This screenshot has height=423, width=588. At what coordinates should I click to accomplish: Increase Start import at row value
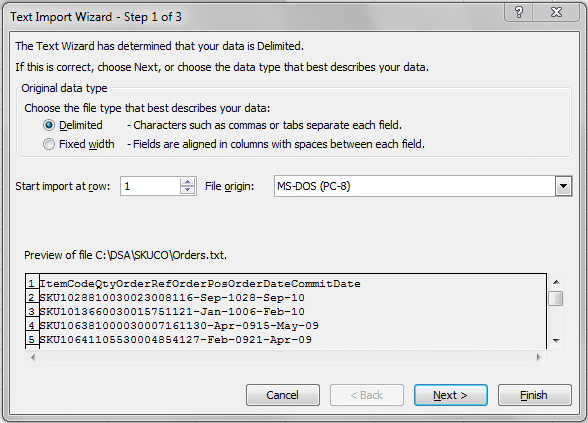(x=188, y=182)
